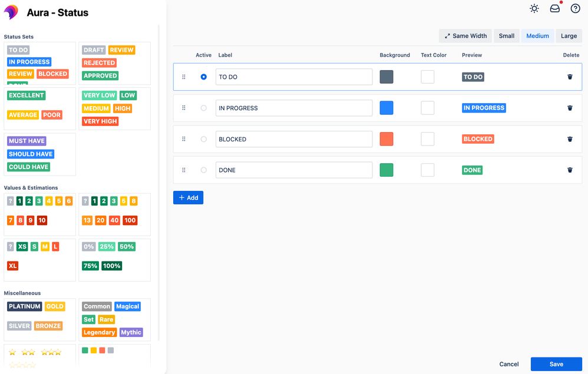Add a new status row

point(189,197)
